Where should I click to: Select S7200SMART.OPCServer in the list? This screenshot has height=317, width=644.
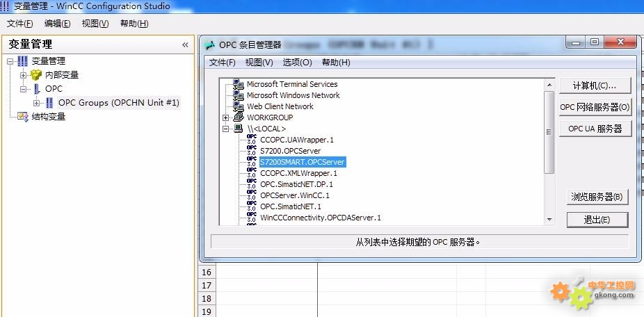303,162
